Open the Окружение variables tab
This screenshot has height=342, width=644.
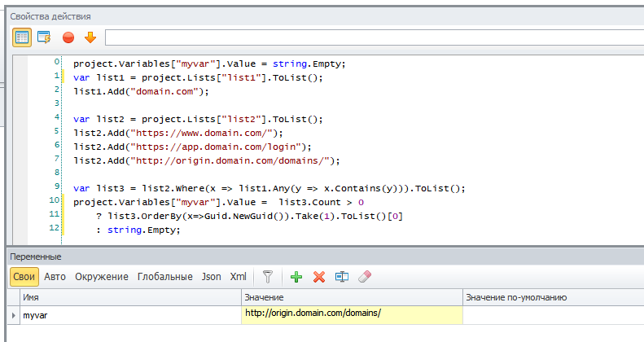tap(102, 277)
